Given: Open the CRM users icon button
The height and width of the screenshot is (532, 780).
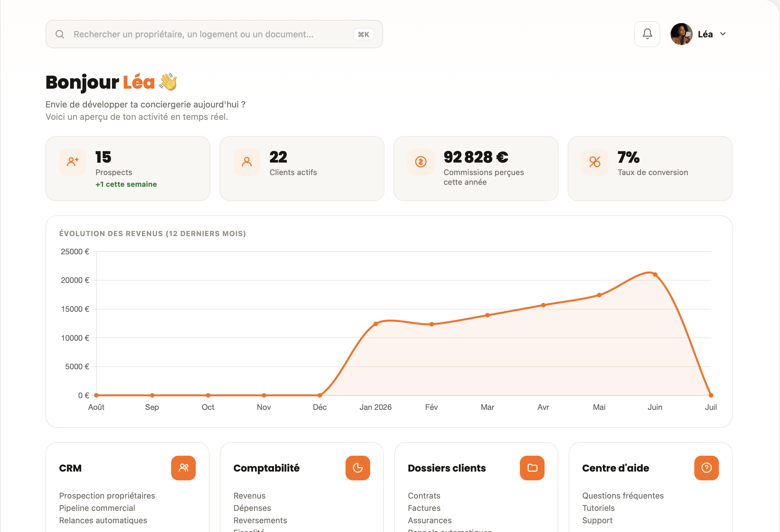Looking at the screenshot, I should click(x=183, y=468).
